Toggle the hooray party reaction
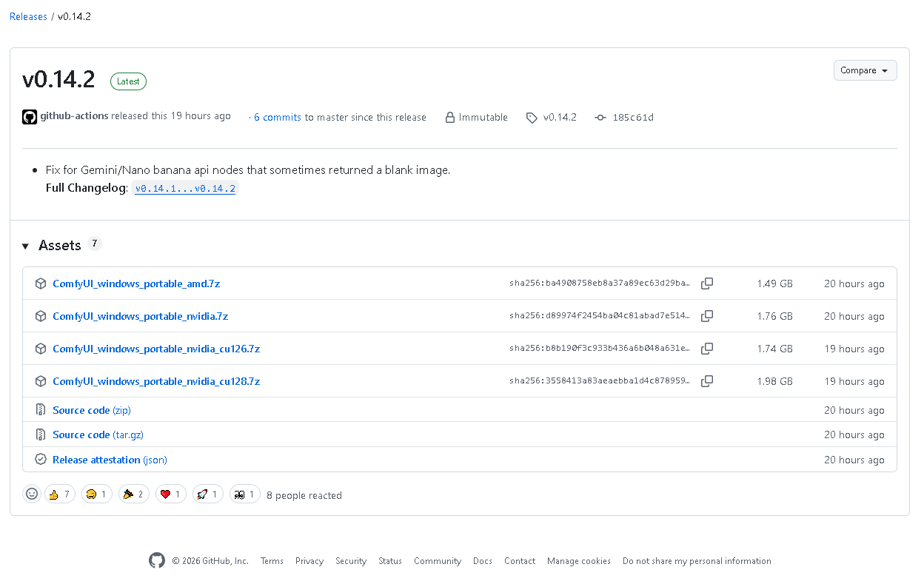Viewport: 924px width, 584px height. tap(134, 494)
